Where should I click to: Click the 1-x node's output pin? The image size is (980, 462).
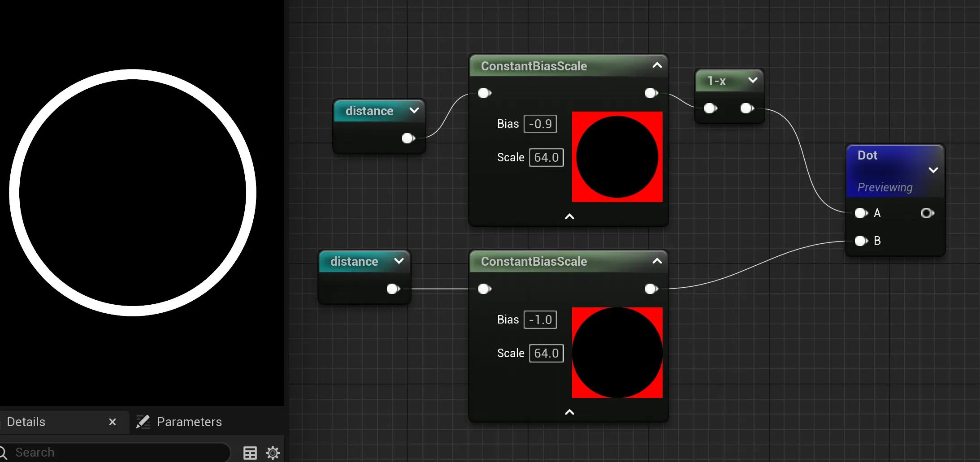[746, 108]
